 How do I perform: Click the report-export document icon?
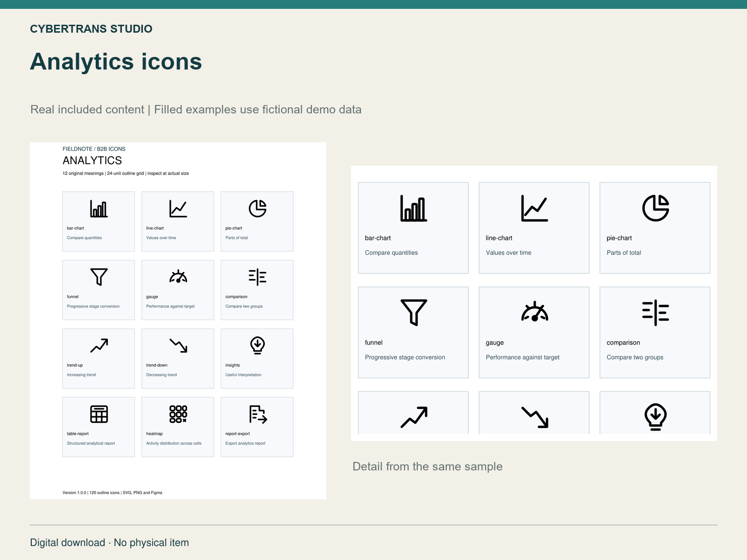click(258, 414)
